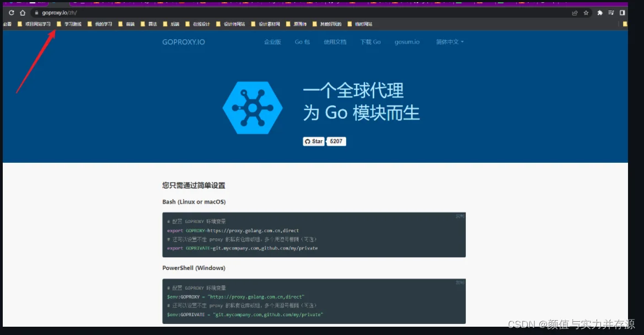Open the 项目网站学习 bookmark folder
644x335 pixels.
point(34,24)
